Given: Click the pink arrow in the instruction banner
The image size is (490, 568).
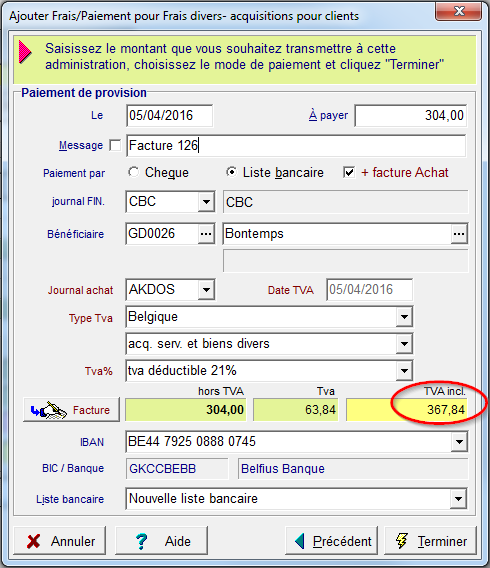Looking at the screenshot, I should (x=25, y=52).
